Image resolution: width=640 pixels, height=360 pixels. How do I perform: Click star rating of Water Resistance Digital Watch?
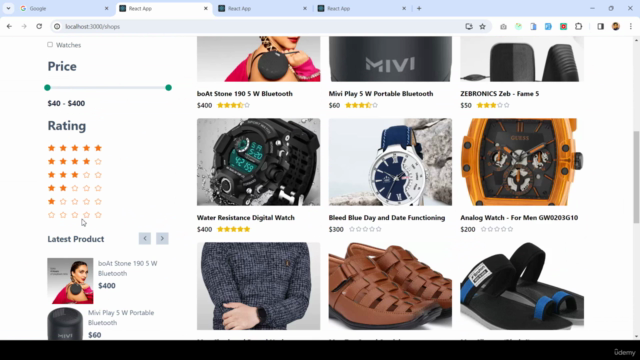(233, 229)
